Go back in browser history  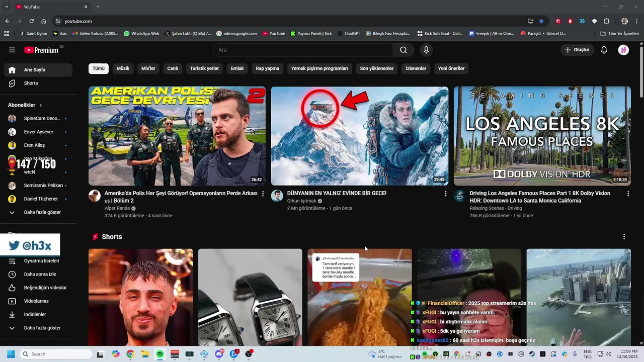pyautogui.click(x=8, y=21)
